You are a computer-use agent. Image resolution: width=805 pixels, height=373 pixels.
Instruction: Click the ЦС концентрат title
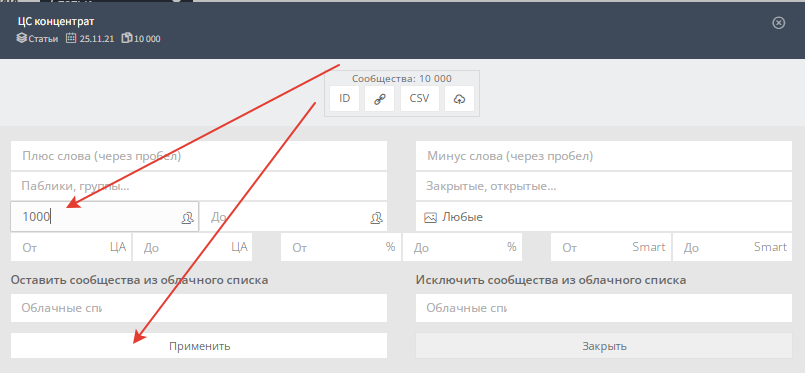pyautogui.click(x=56, y=22)
